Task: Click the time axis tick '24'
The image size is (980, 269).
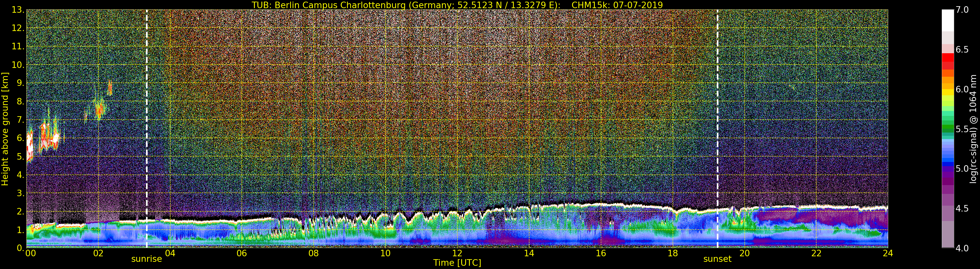Action: click(888, 253)
